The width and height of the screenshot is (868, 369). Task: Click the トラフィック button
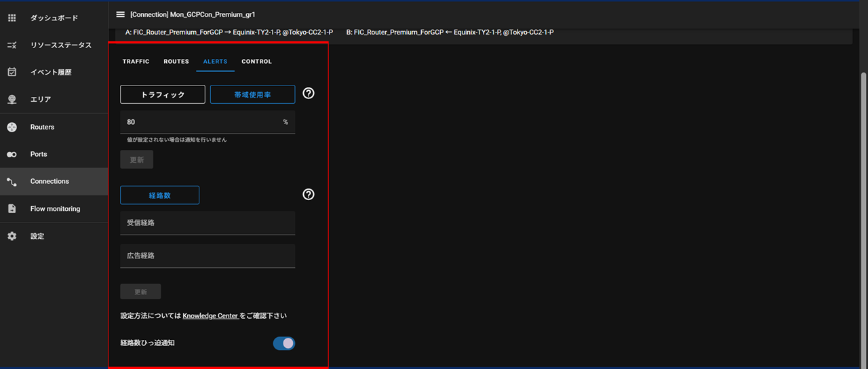click(x=163, y=94)
